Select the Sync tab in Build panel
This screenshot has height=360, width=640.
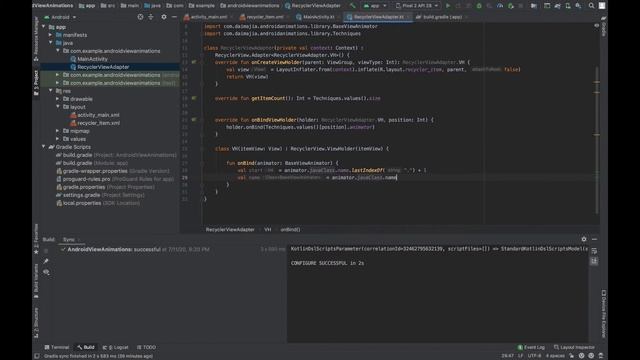point(69,240)
